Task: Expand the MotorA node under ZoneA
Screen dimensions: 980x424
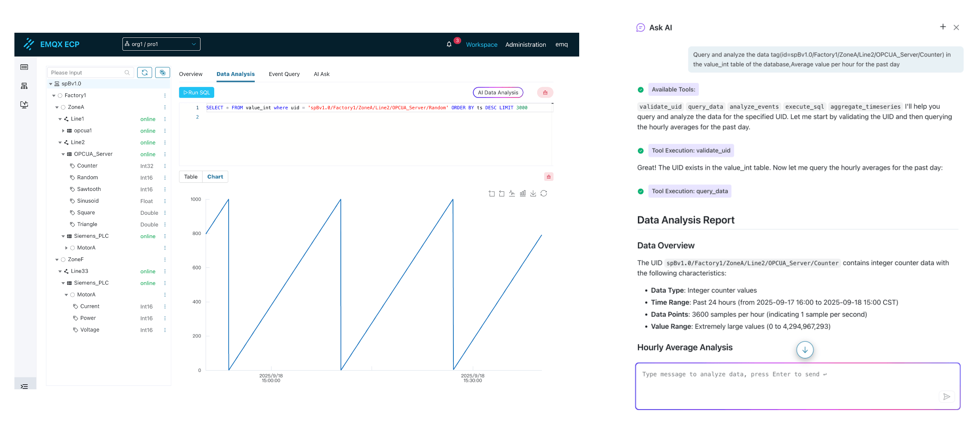Action: [x=66, y=248]
